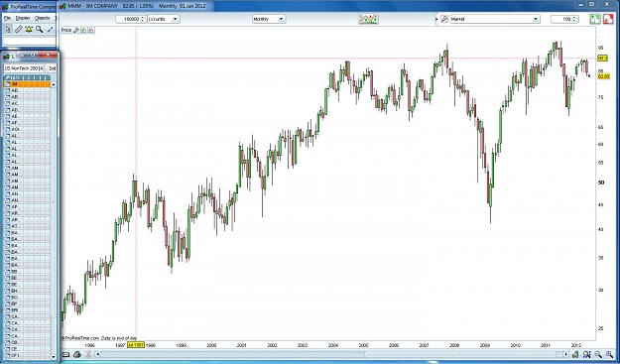
Task: Select the magnifier zoom tool
Action: click(x=39, y=29)
